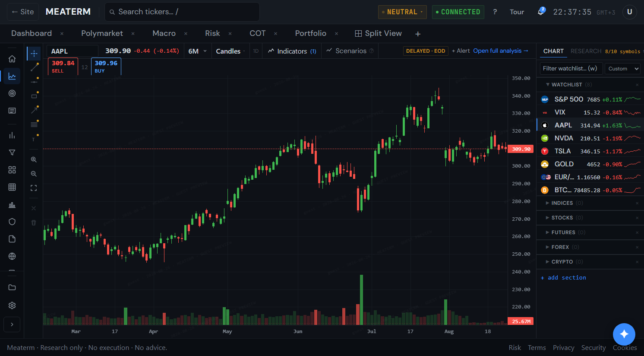Add a price alert
644x356 pixels.
pos(461,51)
